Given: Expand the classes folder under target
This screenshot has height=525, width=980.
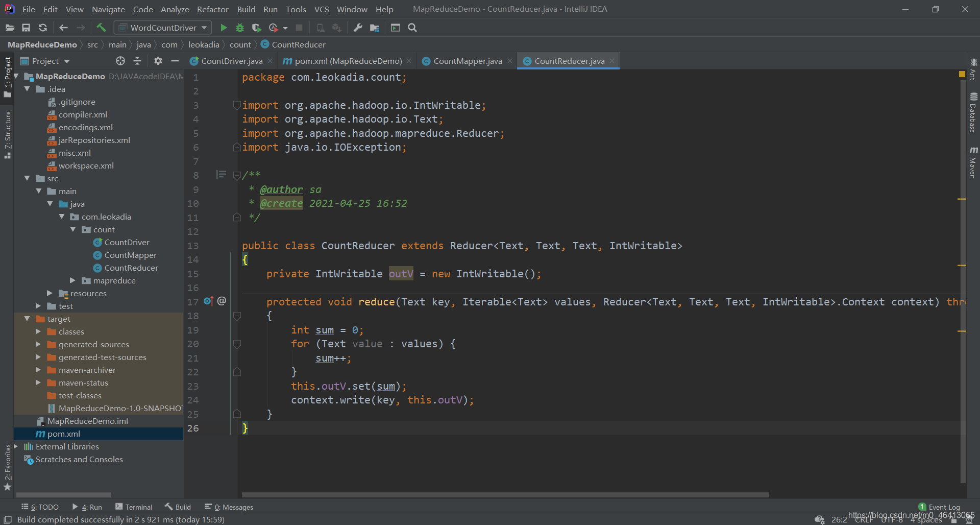Looking at the screenshot, I should 38,331.
